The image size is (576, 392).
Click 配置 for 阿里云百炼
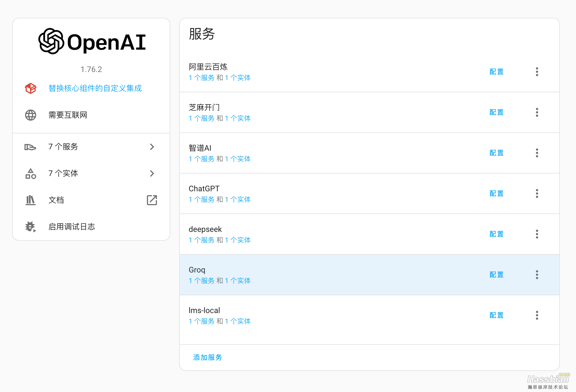pyautogui.click(x=497, y=72)
